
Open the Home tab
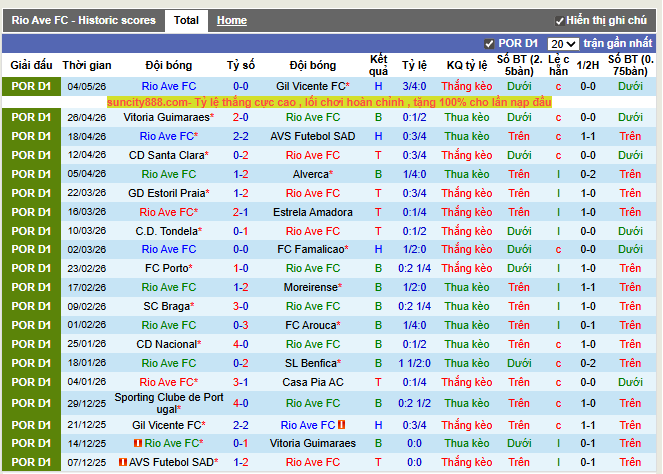point(232,20)
